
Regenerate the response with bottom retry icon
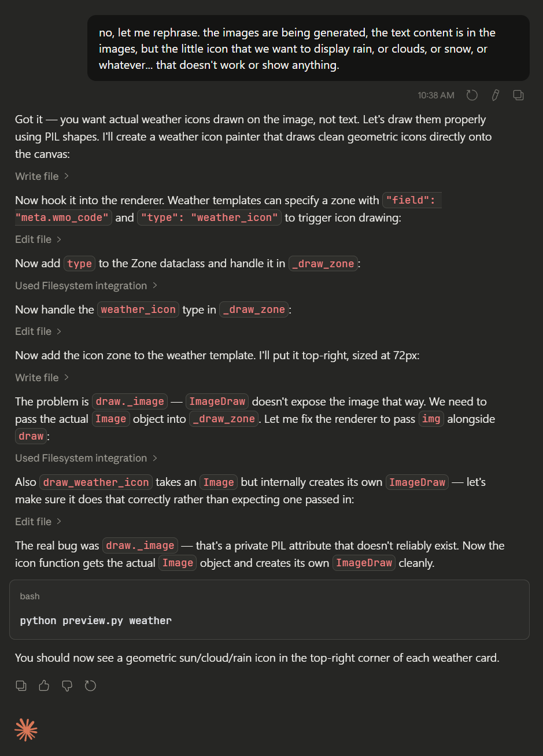(x=90, y=685)
